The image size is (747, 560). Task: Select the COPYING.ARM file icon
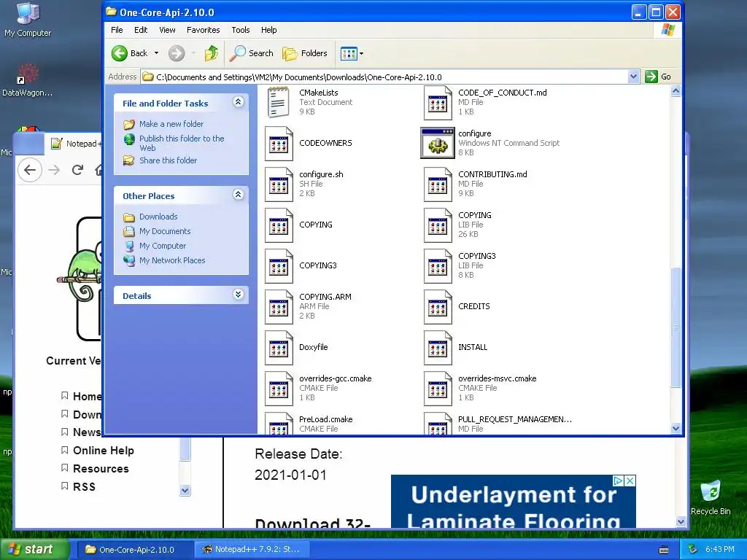pyautogui.click(x=279, y=307)
